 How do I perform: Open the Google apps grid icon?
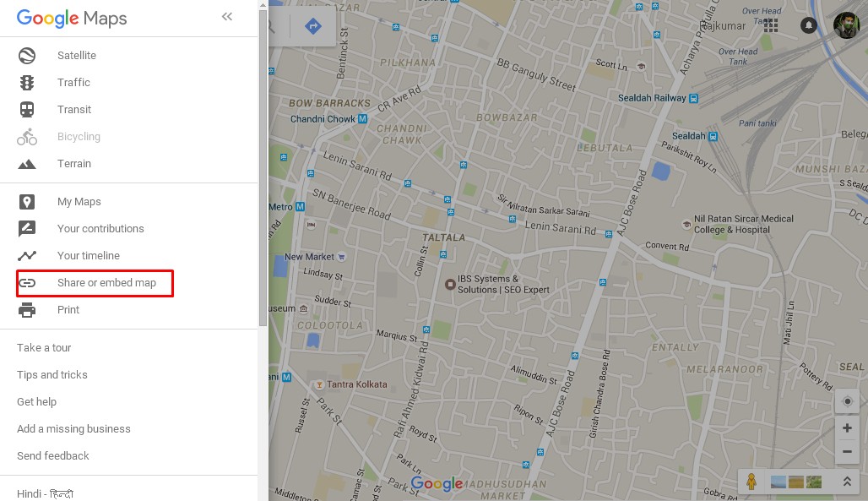tap(771, 25)
